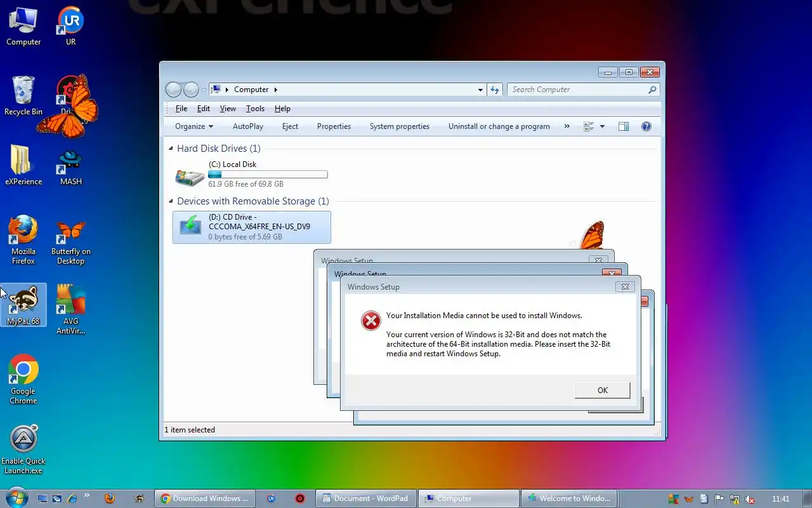The image size is (812, 508).
Task: Select the Mozilla Firefox desktop shortcut
Action: (23, 241)
